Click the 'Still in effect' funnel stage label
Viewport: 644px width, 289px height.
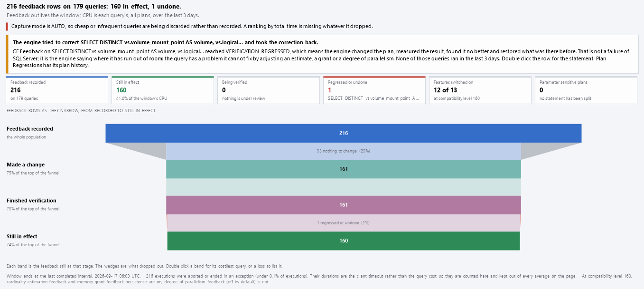click(22, 236)
